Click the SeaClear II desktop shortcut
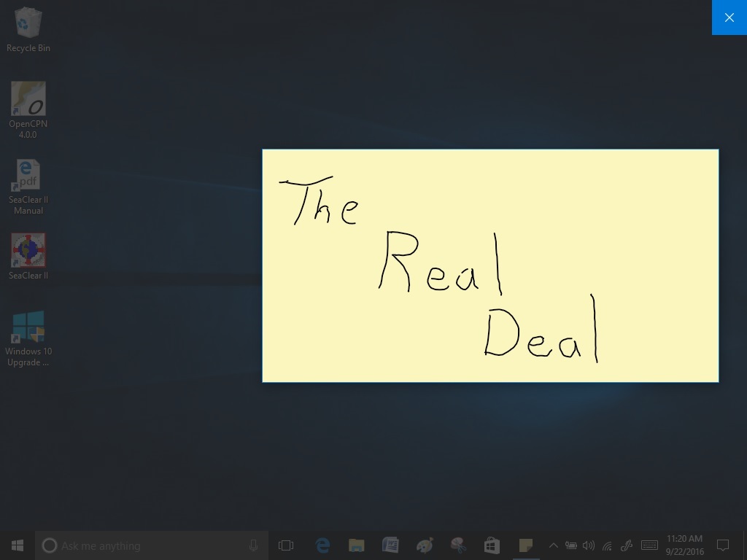Image resolution: width=747 pixels, height=560 pixels. [28, 252]
